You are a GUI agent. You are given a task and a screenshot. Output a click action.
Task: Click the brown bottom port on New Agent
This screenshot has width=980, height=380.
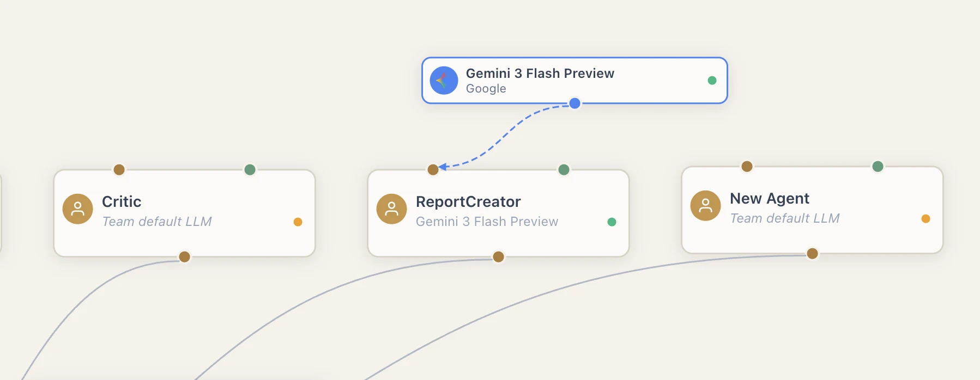coord(812,254)
